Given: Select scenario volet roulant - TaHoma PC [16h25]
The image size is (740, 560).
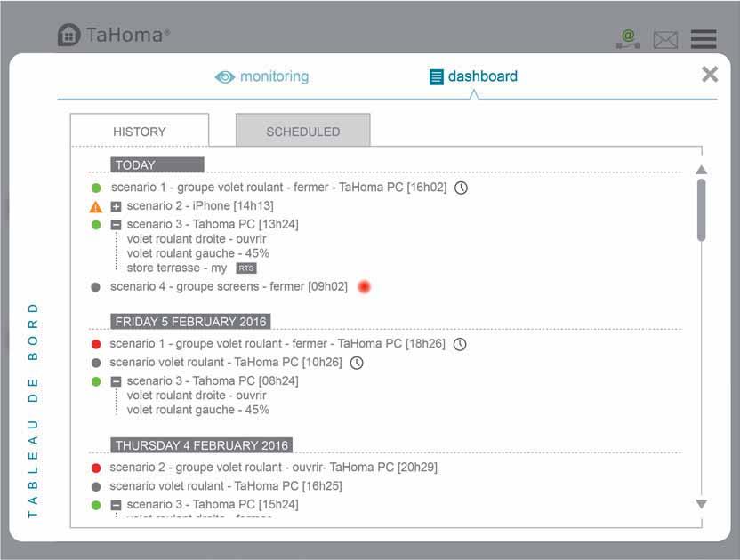Looking at the screenshot, I should (x=226, y=486).
